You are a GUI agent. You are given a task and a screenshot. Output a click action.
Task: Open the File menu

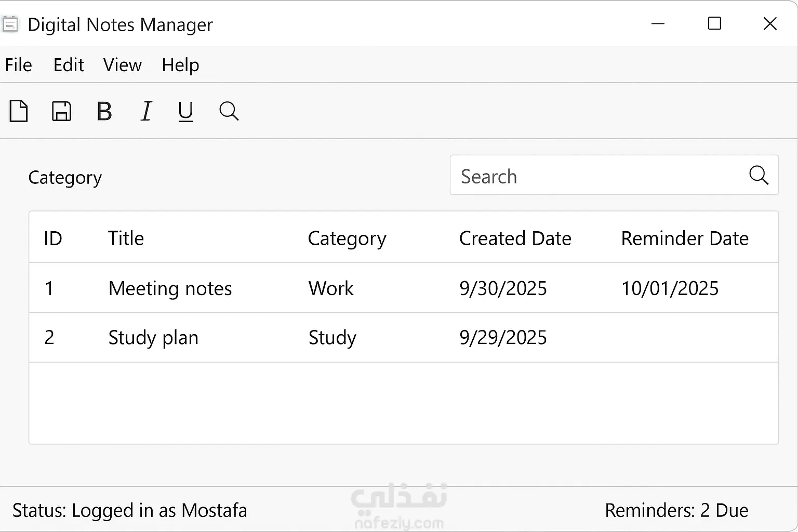[x=19, y=65]
